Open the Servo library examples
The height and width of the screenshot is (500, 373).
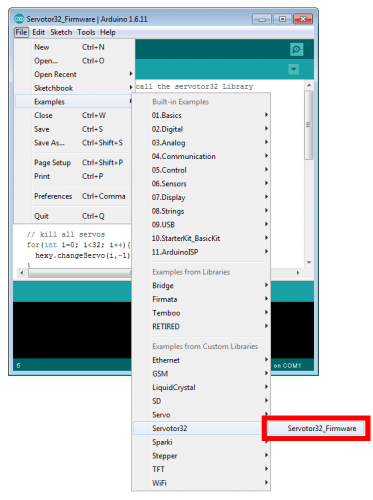pos(201,415)
